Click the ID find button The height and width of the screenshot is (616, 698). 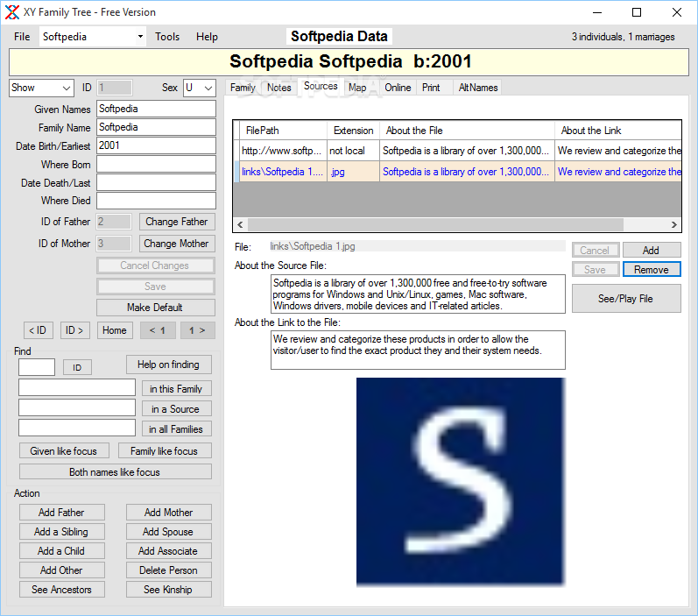click(77, 367)
